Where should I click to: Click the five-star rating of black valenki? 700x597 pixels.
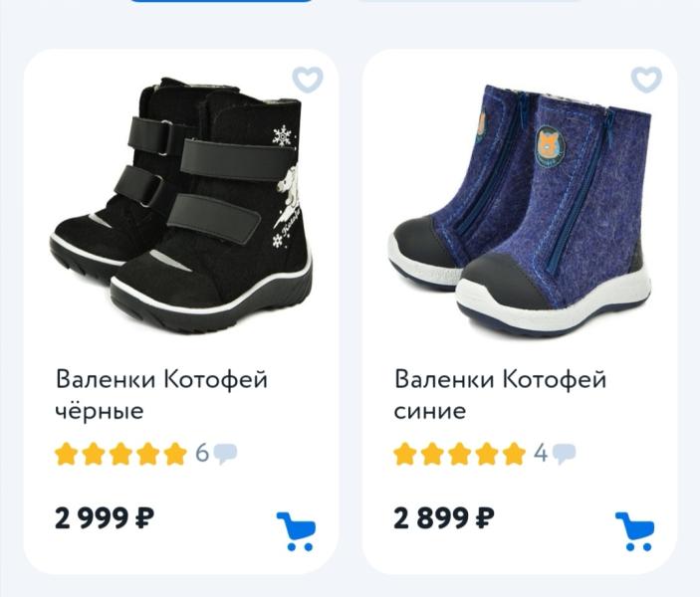click(121, 454)
